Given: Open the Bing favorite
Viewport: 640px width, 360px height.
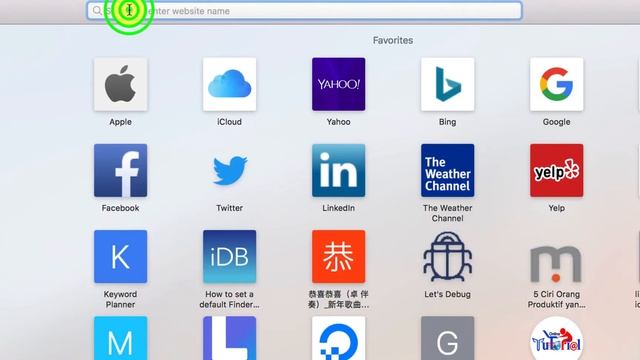Looking at the screenshot, I should point(447,84).
